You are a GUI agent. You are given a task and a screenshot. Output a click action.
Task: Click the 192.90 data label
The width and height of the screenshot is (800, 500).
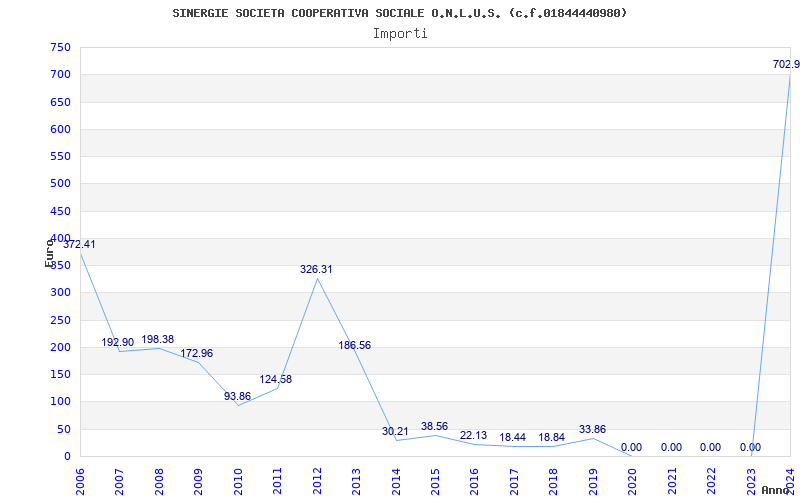click(x=117, y=342)
